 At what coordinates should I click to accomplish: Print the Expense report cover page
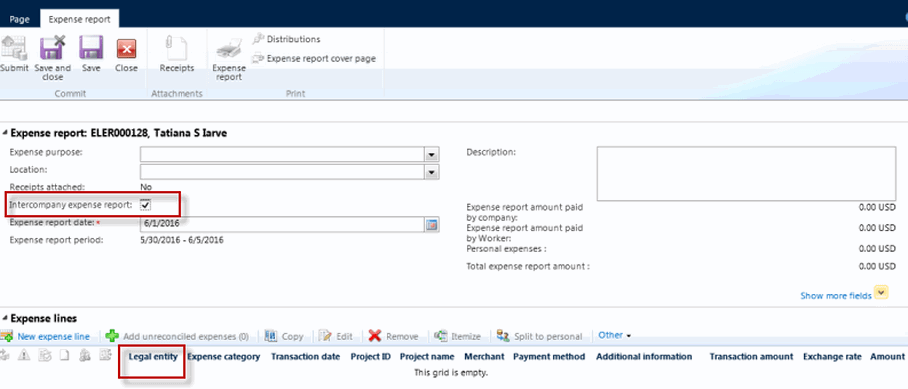tap(314, 58)
